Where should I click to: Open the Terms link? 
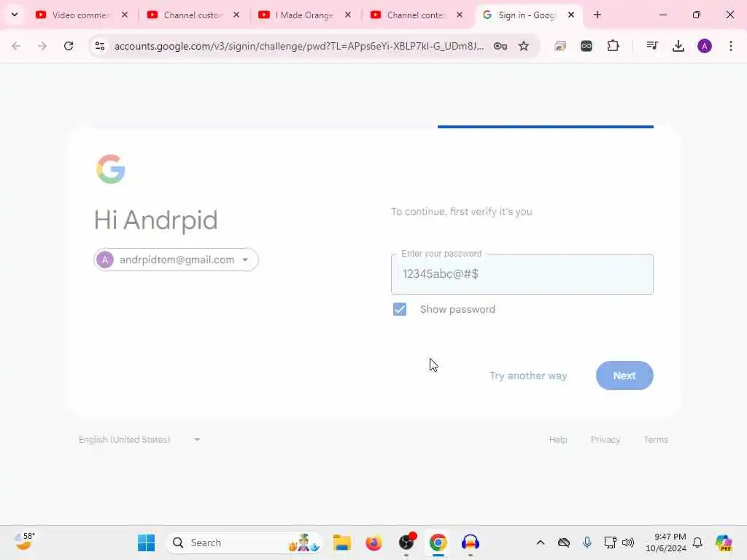click(656, 439)
